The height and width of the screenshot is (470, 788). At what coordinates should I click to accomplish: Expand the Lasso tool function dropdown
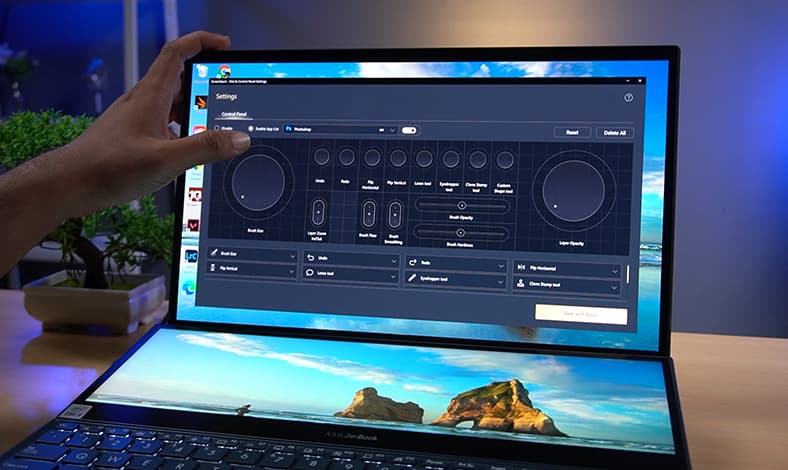coord(393,276)
